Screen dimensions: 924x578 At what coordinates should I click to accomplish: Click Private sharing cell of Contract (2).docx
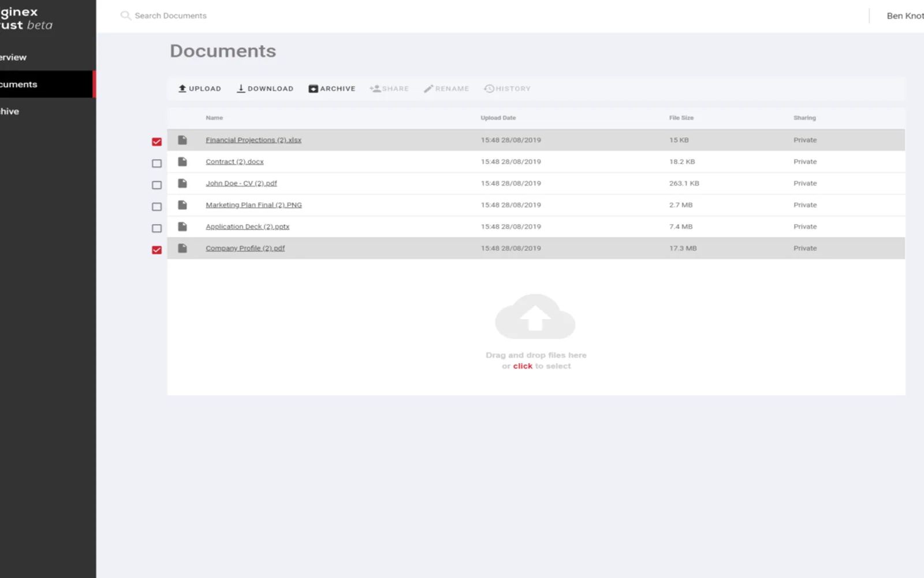coord(805,162)
